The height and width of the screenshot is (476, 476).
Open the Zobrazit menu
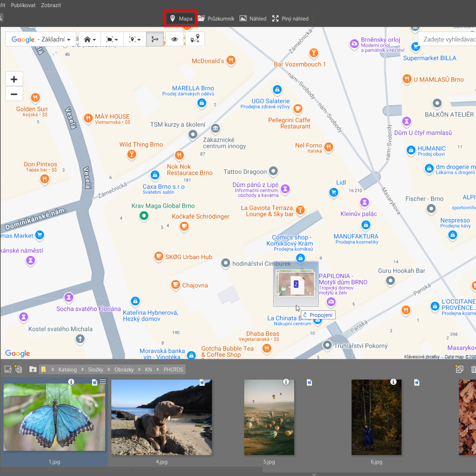pyautogui.click(x=51, y=5)
